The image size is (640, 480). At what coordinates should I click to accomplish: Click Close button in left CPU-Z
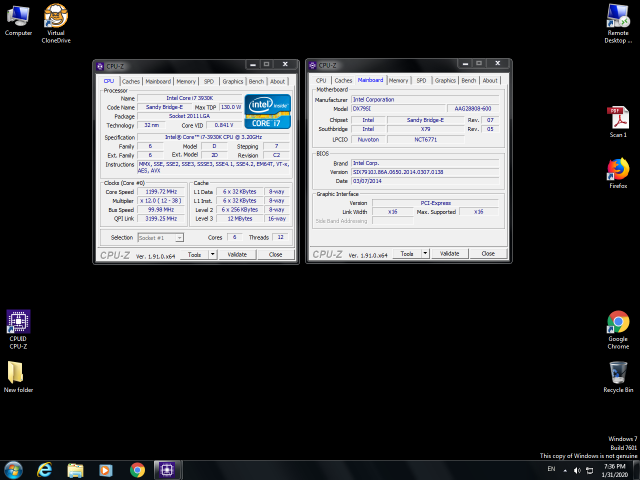[276, 254]
